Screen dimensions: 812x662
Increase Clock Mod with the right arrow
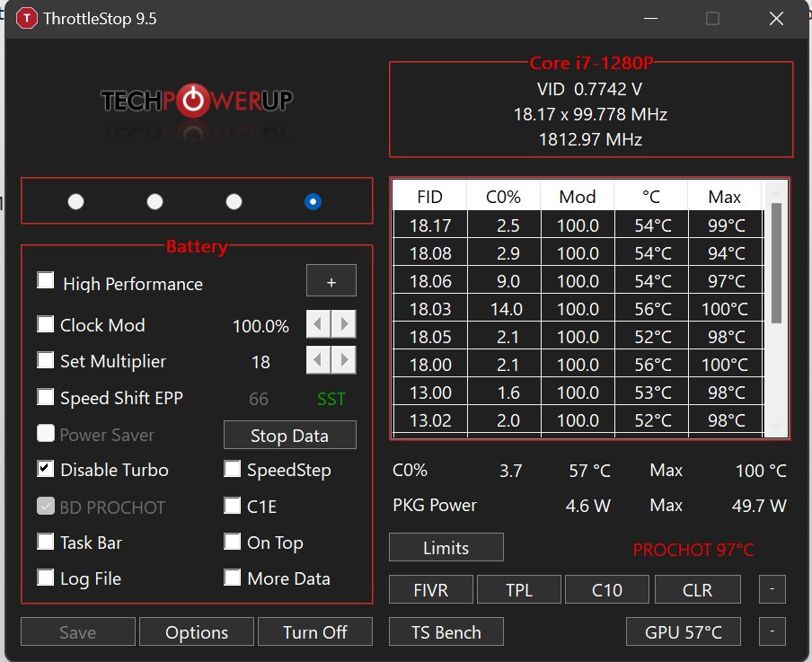tap(344, 324)
